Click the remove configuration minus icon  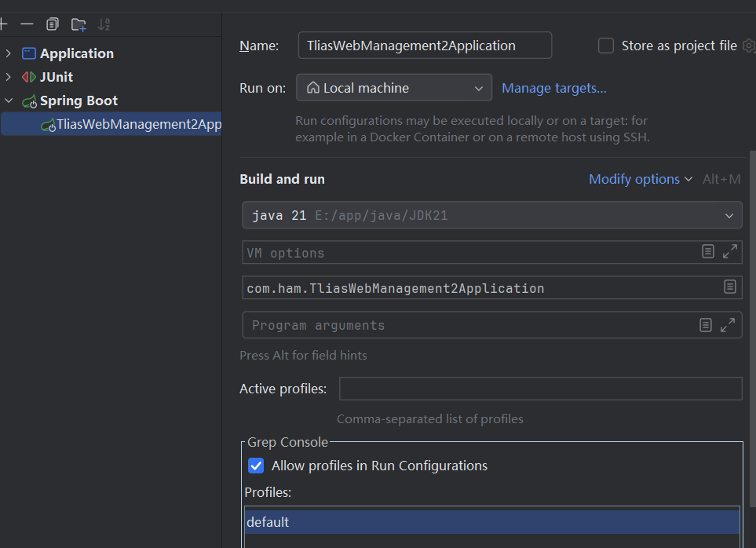click(x=27, y=24)
